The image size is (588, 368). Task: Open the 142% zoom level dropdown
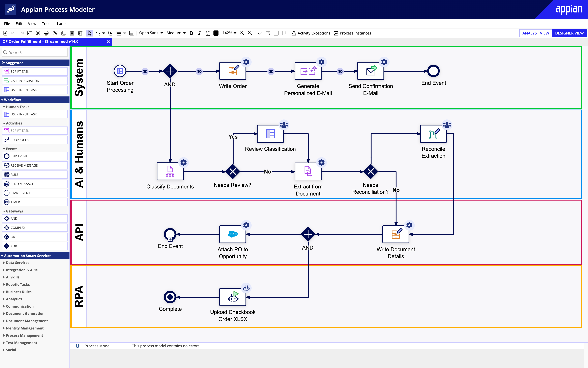point(229,33)
